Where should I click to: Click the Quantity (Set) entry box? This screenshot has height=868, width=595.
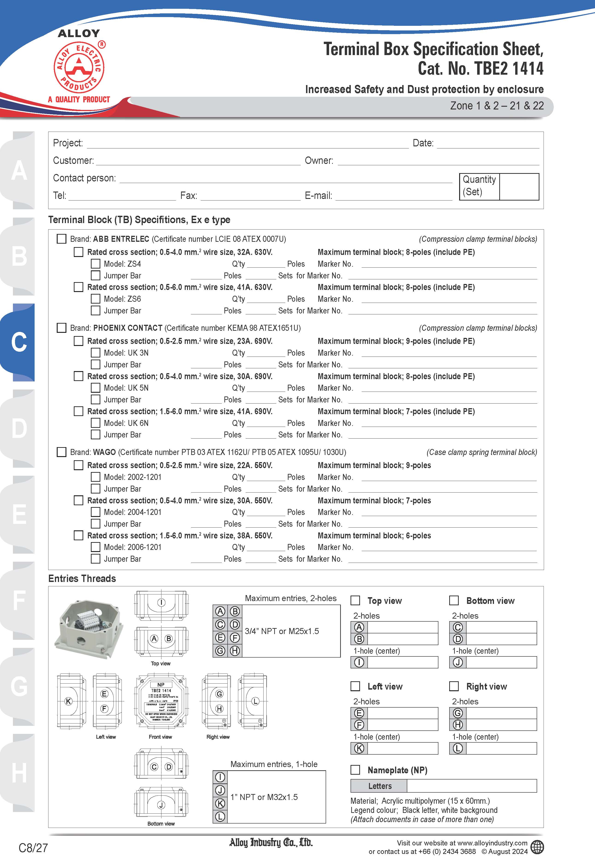click(x=519, y=187)
